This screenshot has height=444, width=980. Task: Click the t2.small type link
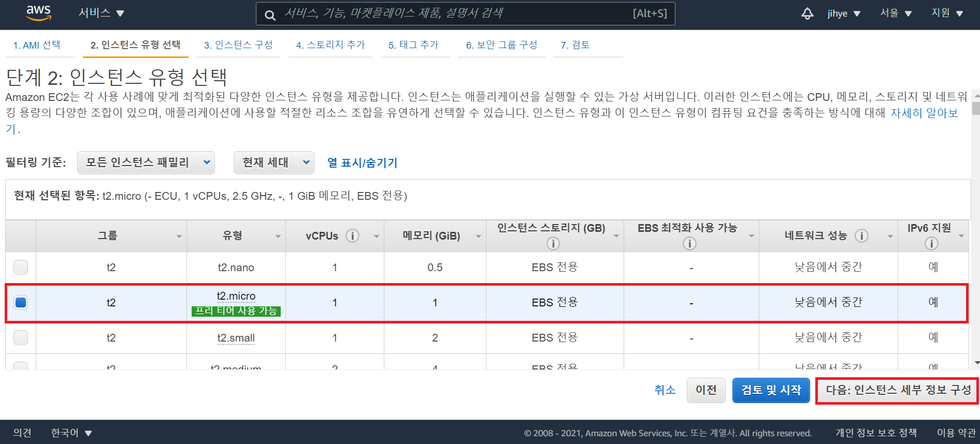236,338
